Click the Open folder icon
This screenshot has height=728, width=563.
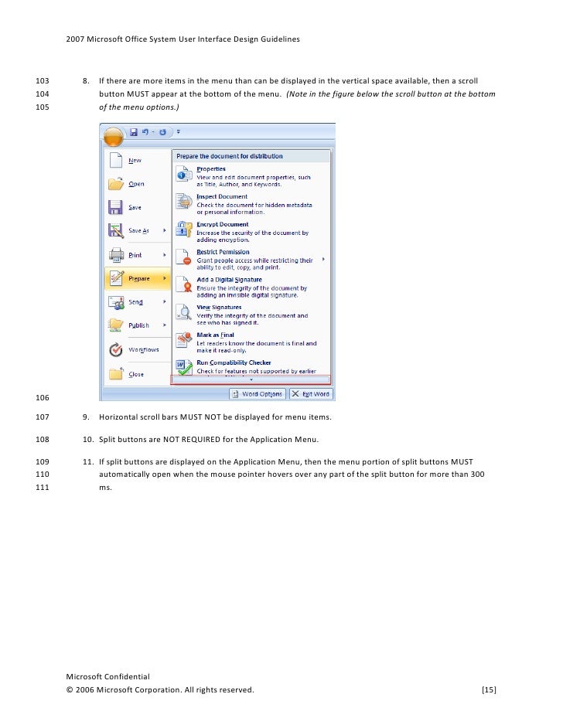pyautogui.click(x=116, y=183)
